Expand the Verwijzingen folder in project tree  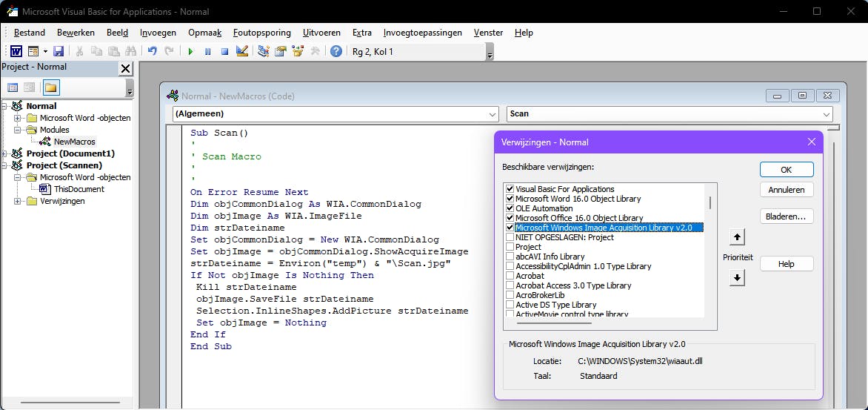click(18, 201)
